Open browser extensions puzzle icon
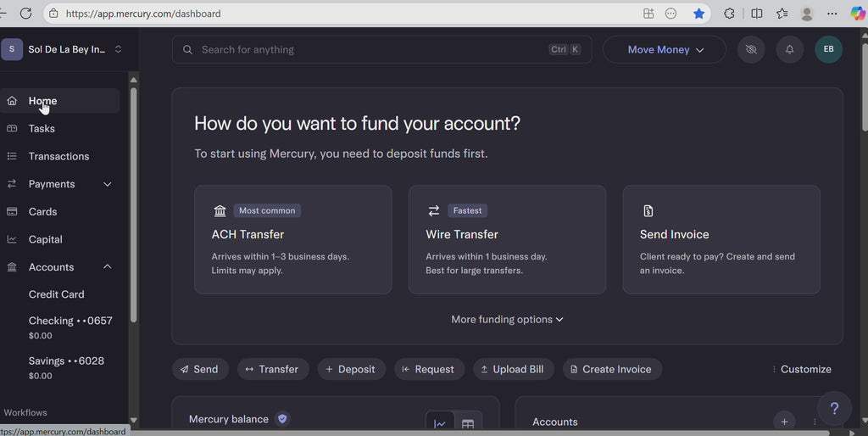 point(729,14)
